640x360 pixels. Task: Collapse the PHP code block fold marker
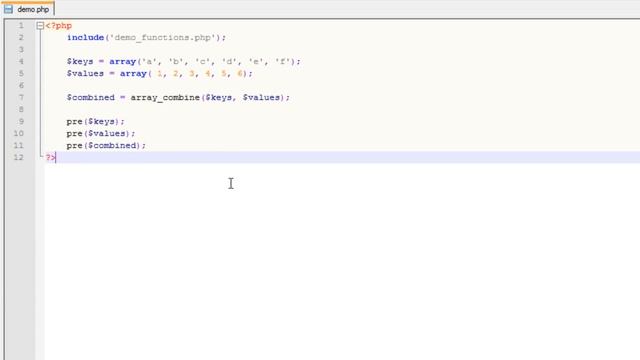pos(40,26)
